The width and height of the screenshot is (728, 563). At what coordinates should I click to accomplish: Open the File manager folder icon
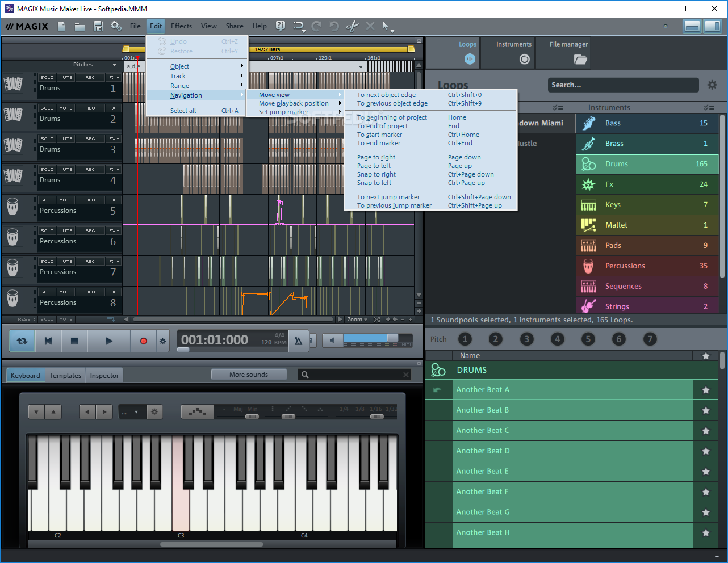coord(580,59)
